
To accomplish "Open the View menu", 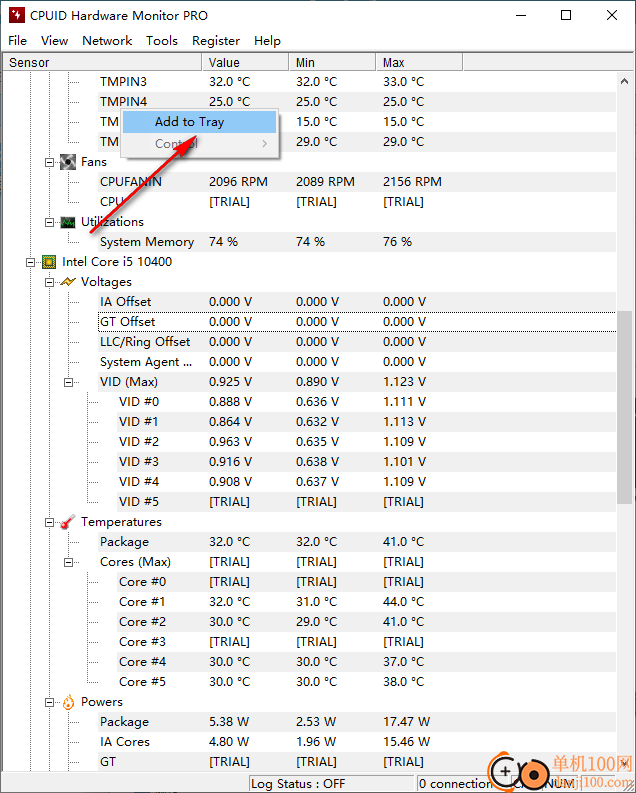I will point(55,40).
